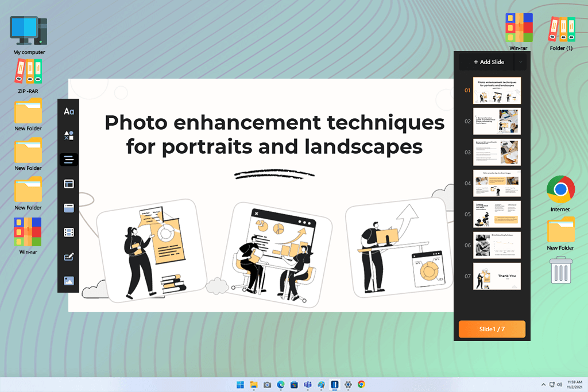588x392 pixels.
Task: Select slide 05 thumbnail
Action: [x=497, y=214]
